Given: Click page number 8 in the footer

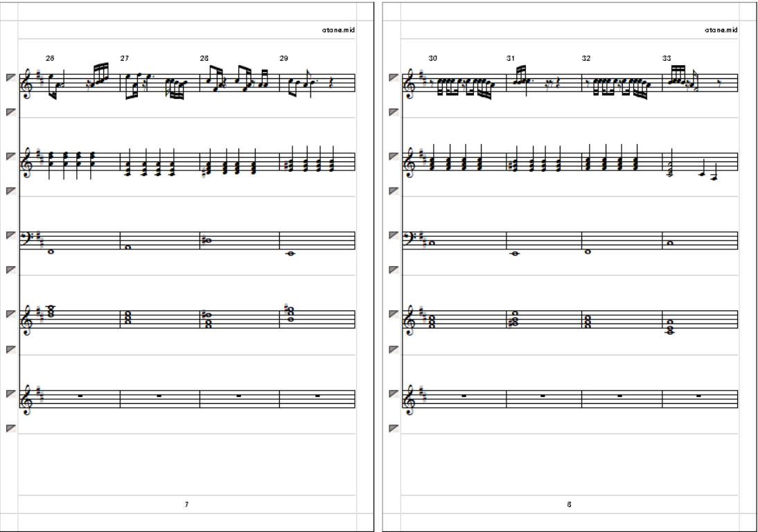Looking at the screenshot, I should 569,504.
